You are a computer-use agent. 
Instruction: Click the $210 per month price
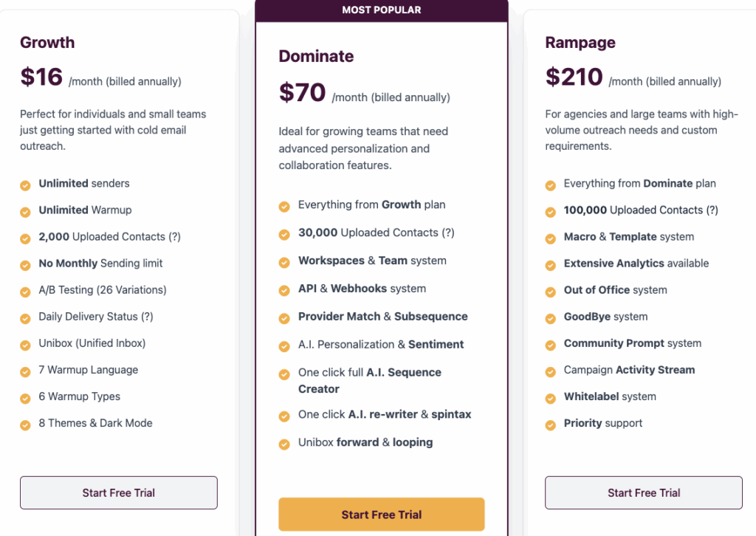573,78
